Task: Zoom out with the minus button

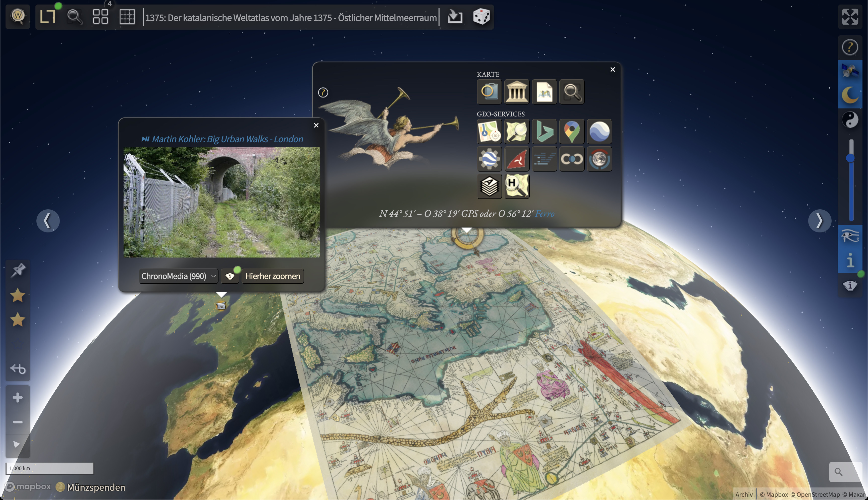Action: click(18, 422)
